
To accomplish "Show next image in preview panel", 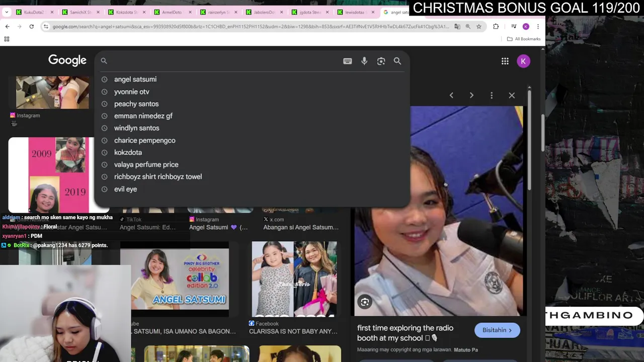I will pyautogui.click(x=471, y=95).
